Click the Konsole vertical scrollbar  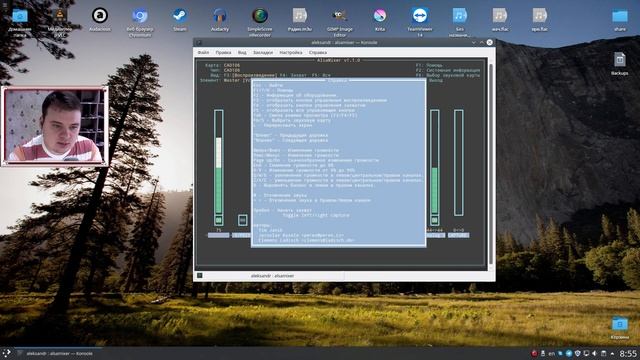point(491,163)
